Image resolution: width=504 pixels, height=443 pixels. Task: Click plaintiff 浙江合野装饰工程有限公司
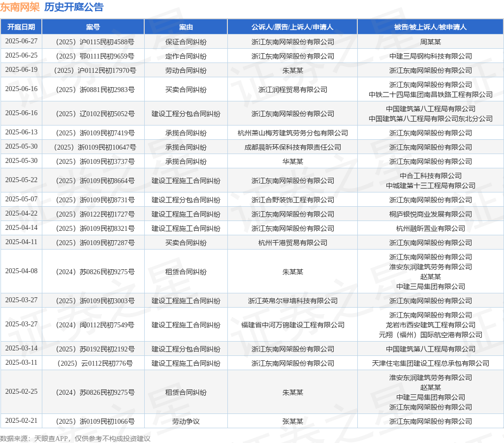click(x=292, y=200)
